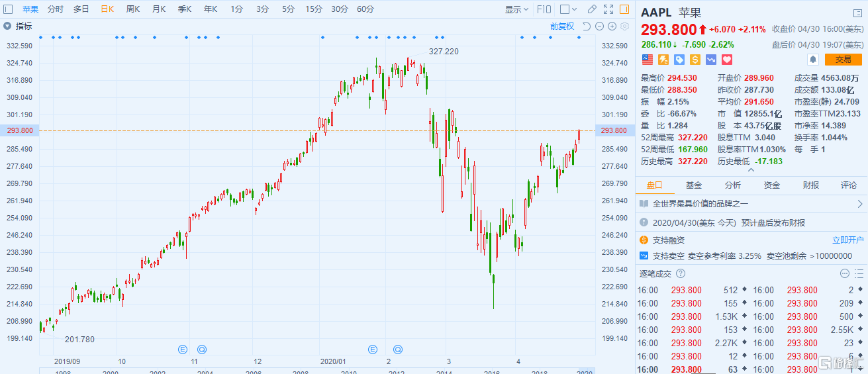Zoom out the chart with minus icon
Viewport: 868px width, 374px height.
click(599, 26)
